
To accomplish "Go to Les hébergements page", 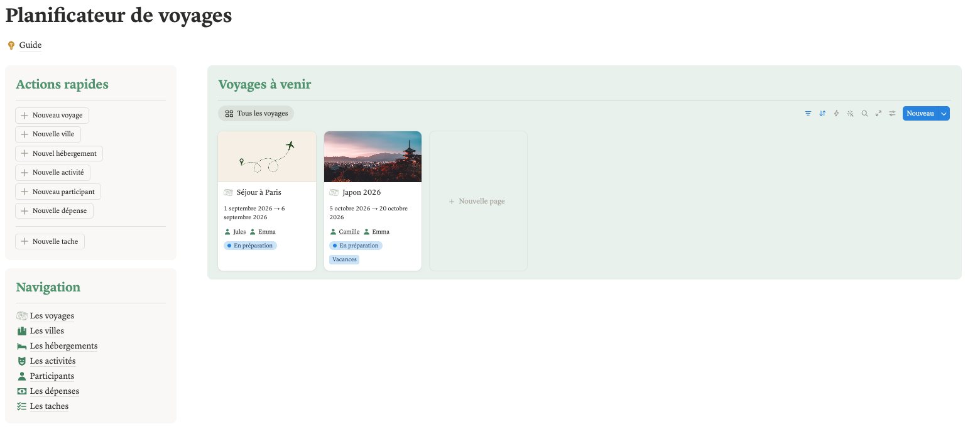I will [x=64, y=346].
